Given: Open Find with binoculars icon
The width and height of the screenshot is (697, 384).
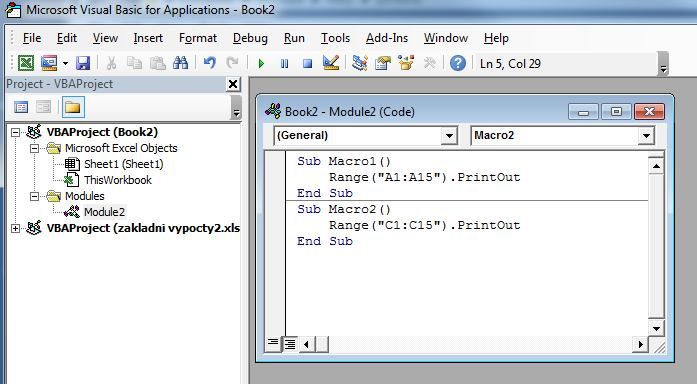Looking at the screenshot, I should (180, 63).
